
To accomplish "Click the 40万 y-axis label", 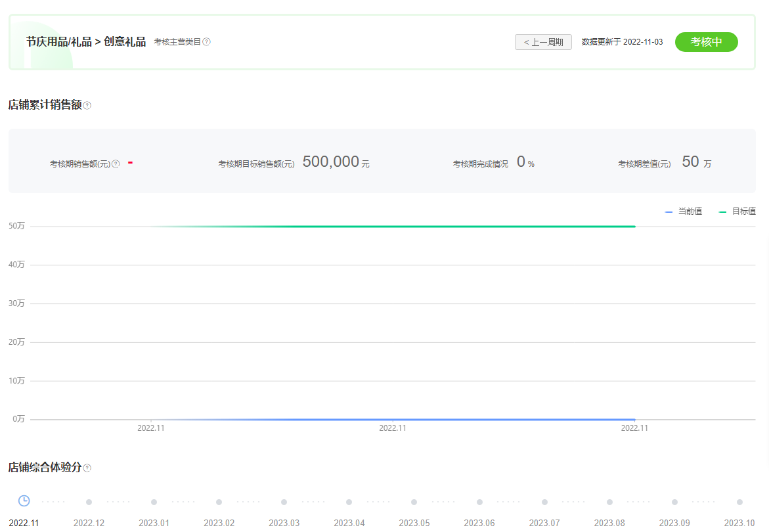I will click(16, 265).
